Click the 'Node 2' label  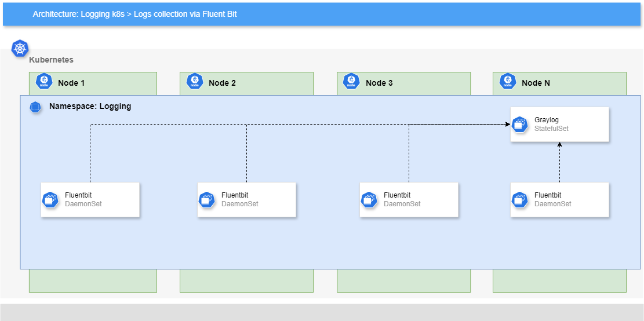click(222, 83)
